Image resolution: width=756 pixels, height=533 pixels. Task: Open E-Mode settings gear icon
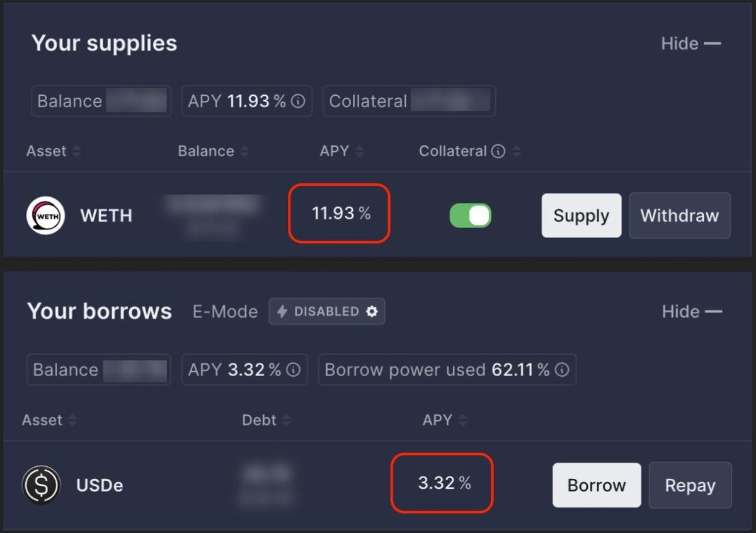372,311
